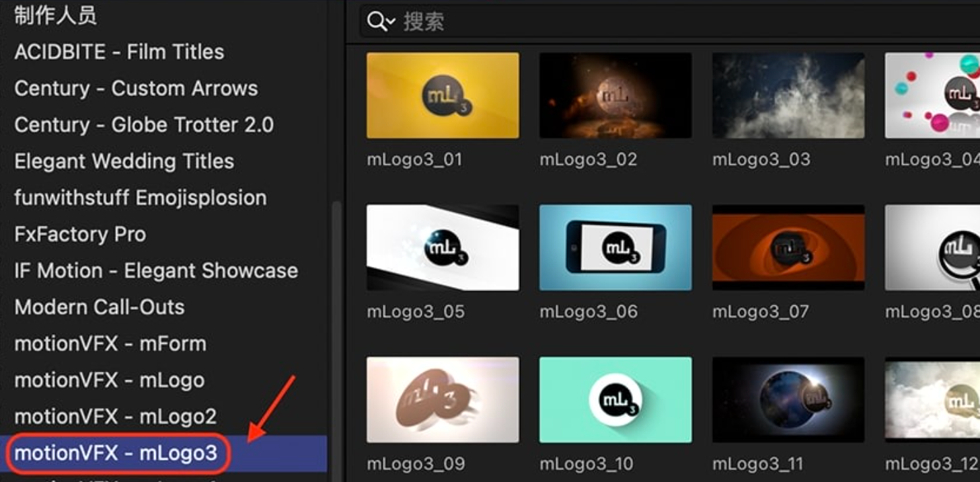Select ACIDBITE - Film Titles category
Viewport: 980px width, 482px height.
119,52
